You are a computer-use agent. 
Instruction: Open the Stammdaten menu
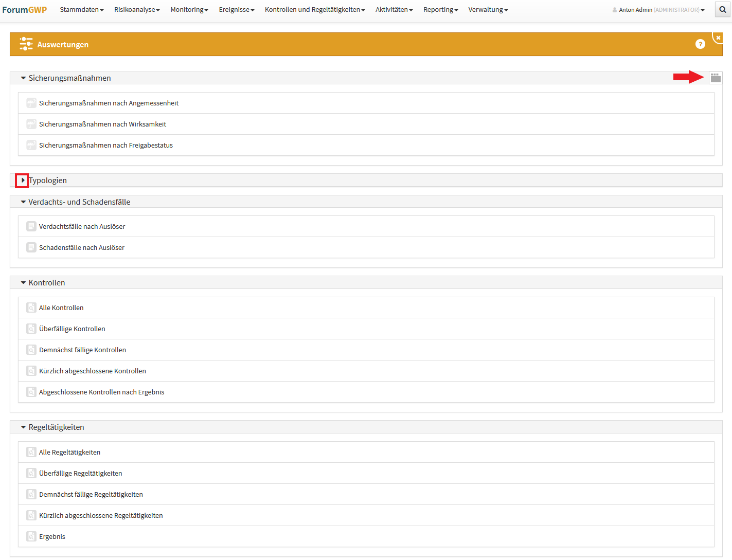coord(81,10)
